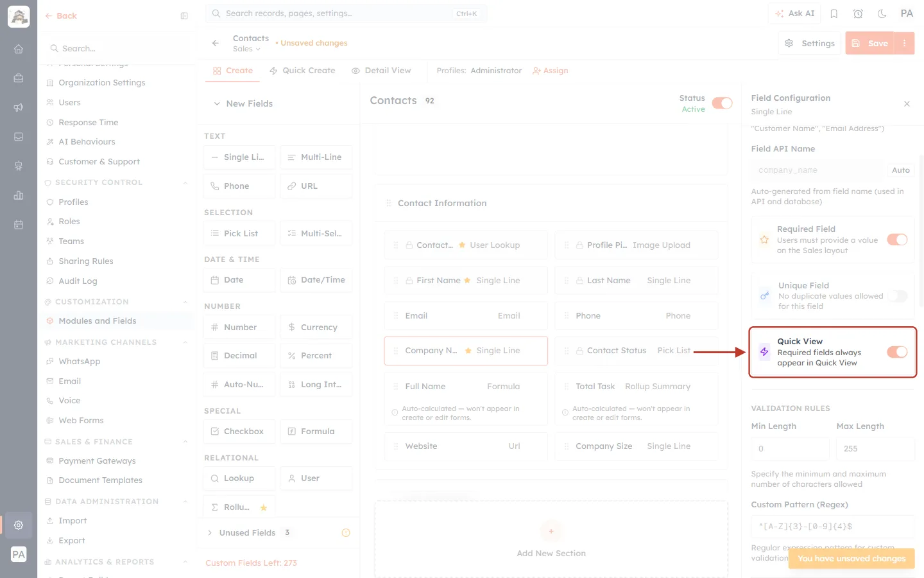Click the Max Length input field
The height and width of the screenshot is (578, 924).
[875, 448]
